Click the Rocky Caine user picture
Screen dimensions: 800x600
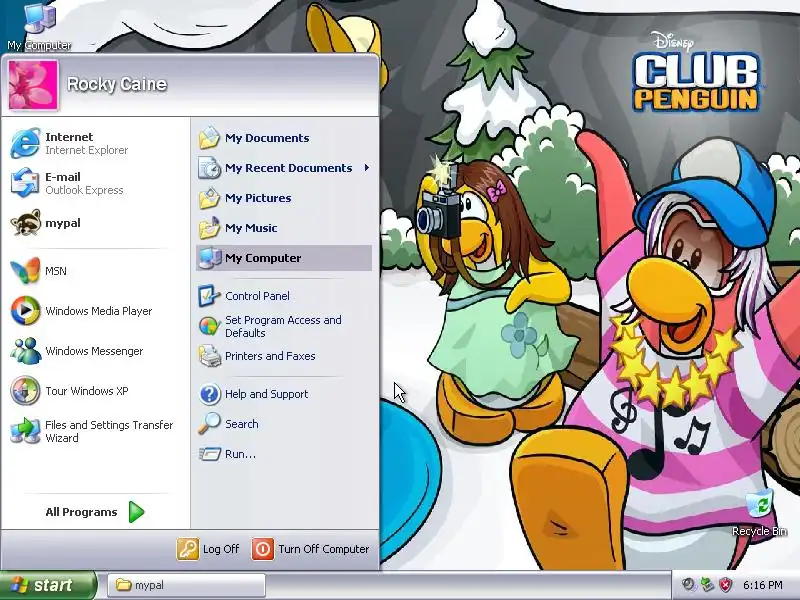click(x=33, y=85)
